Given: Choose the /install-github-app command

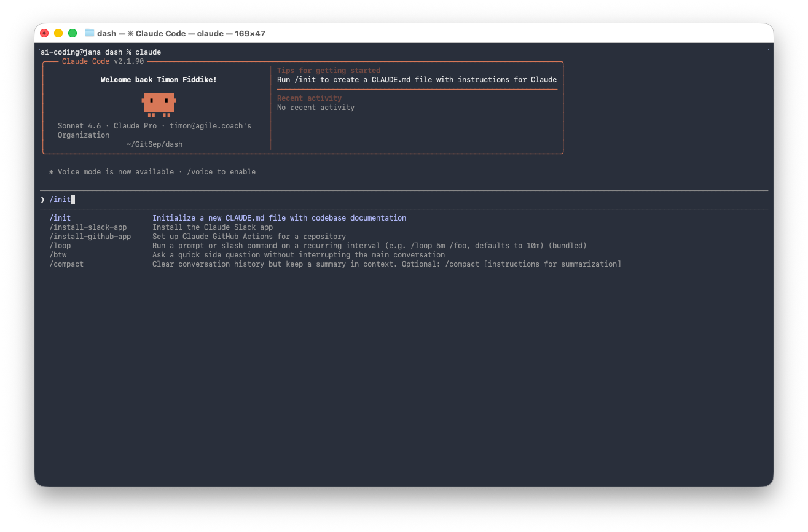Looking at the screenshot, I should (90, 237).
